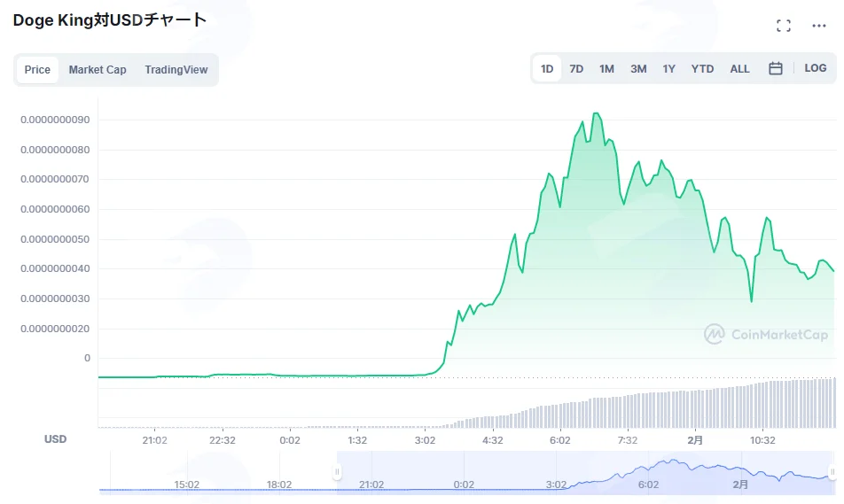Image resolution: width=844 pixels, height=504 pixels.
Task: Click the 6:02 x-axis time label
Action: (x=559, y=440)
